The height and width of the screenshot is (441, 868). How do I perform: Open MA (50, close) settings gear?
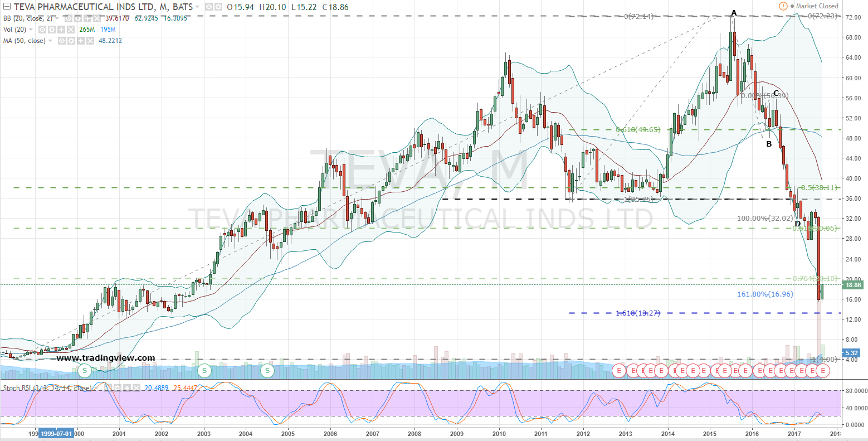coord(71,41)
